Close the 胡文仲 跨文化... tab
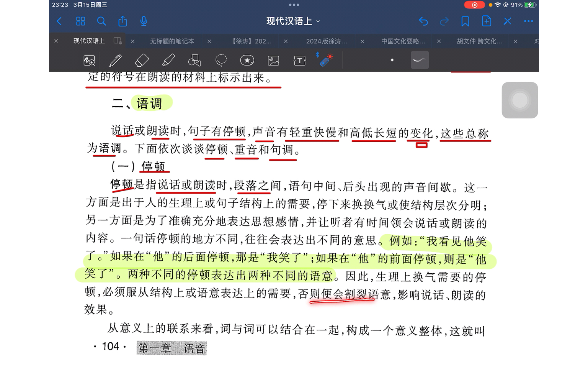 [439, 41]
